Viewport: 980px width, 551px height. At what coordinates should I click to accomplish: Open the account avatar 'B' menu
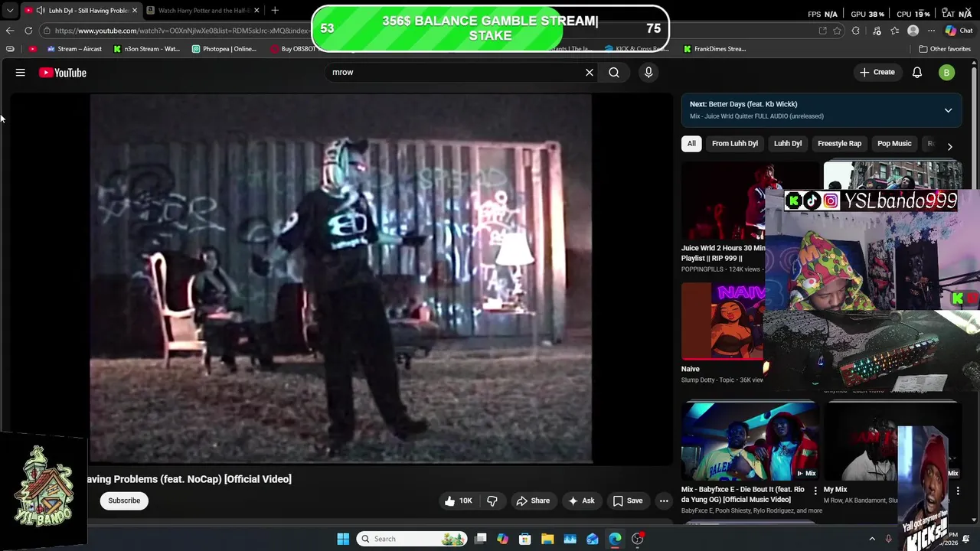[x=947, y=73]
